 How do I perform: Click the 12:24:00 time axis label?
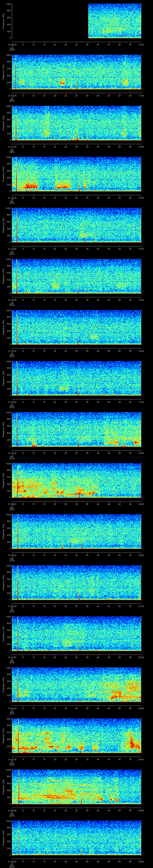(x=12, y=810)
